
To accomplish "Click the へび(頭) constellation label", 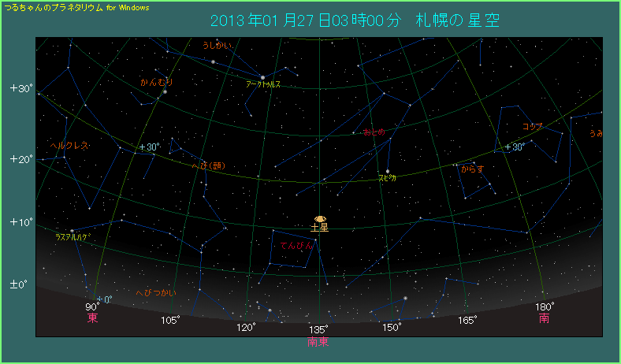I will (x=209, y=165).
